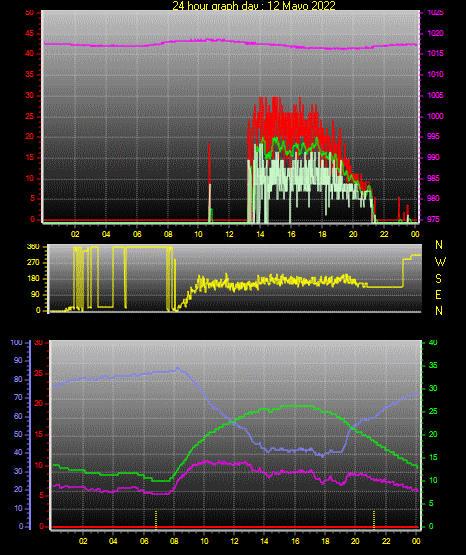Click the top N compass label
The image size is (466, 555).
pyautogui.click(x=439, y=245)
